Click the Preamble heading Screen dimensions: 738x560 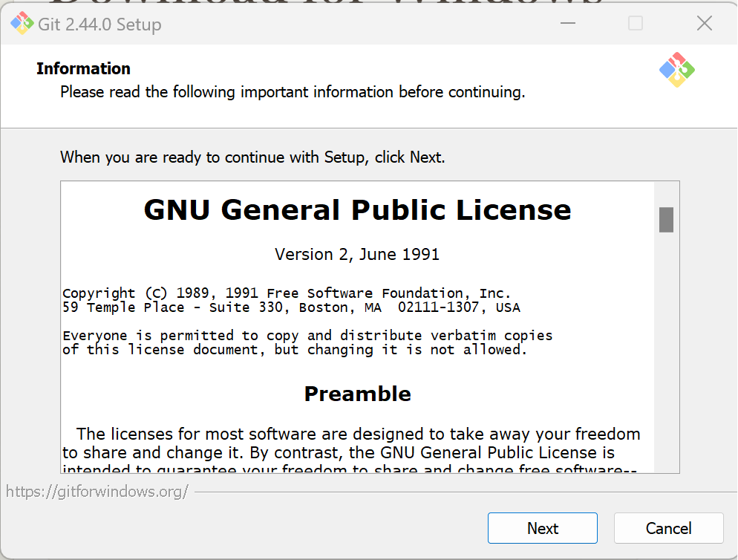pos(357,394)
